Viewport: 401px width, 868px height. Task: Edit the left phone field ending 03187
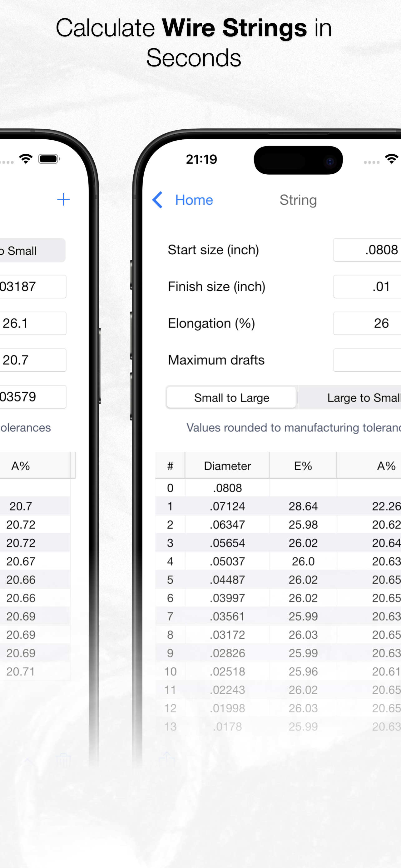click(33, 287)
